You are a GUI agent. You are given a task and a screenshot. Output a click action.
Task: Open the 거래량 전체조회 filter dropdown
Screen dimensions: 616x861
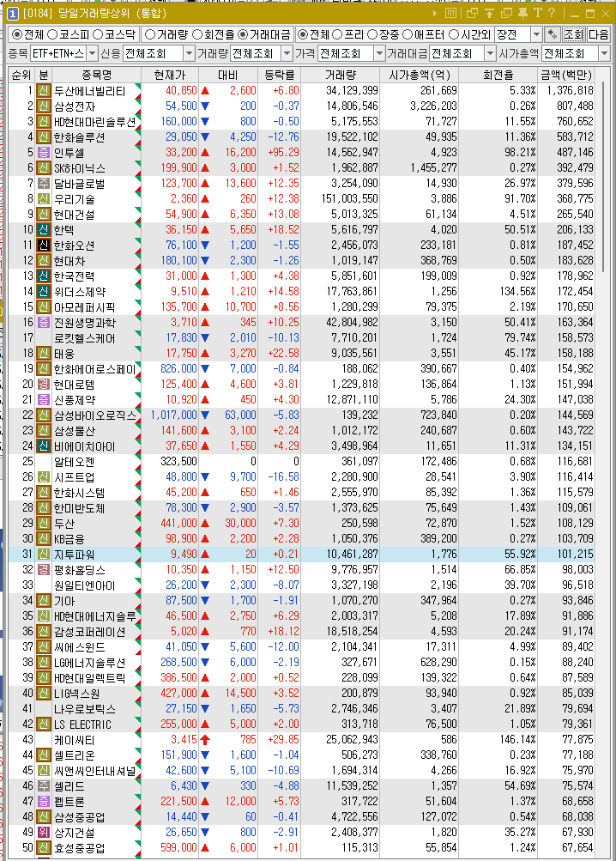pos(287,53)
